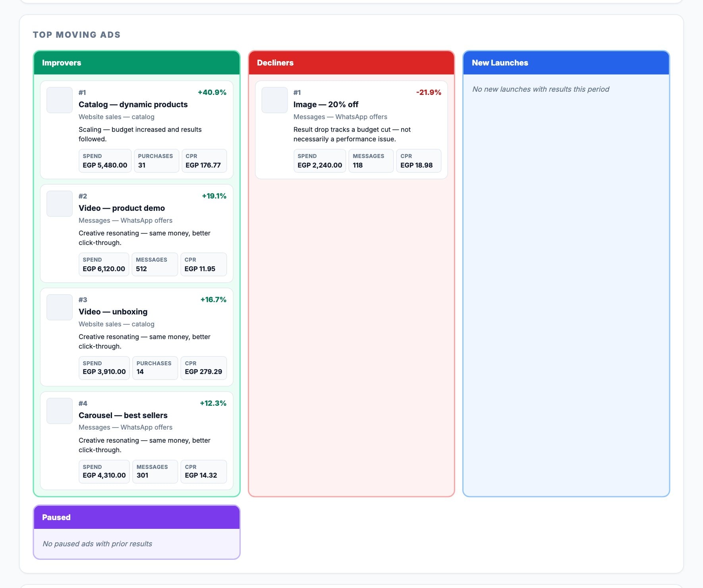
Task: Select the New Launches column header
Action: pyautogui.click(x=566, y=63)
